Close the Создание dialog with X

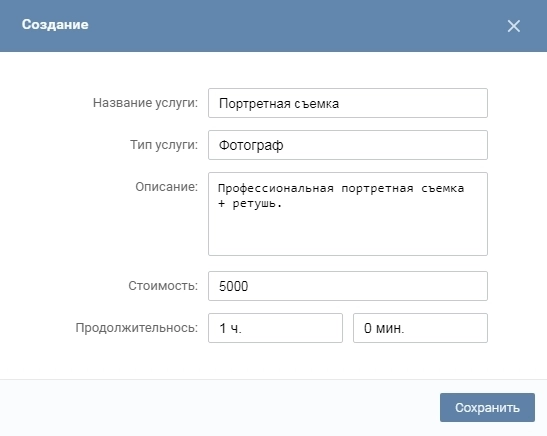tap(514, 26)
